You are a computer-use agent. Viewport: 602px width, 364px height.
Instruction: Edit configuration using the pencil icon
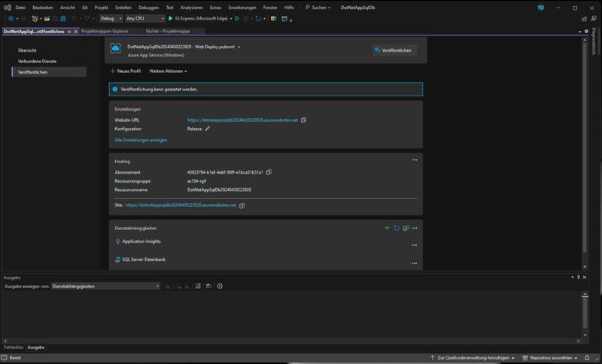coord(208,129)
